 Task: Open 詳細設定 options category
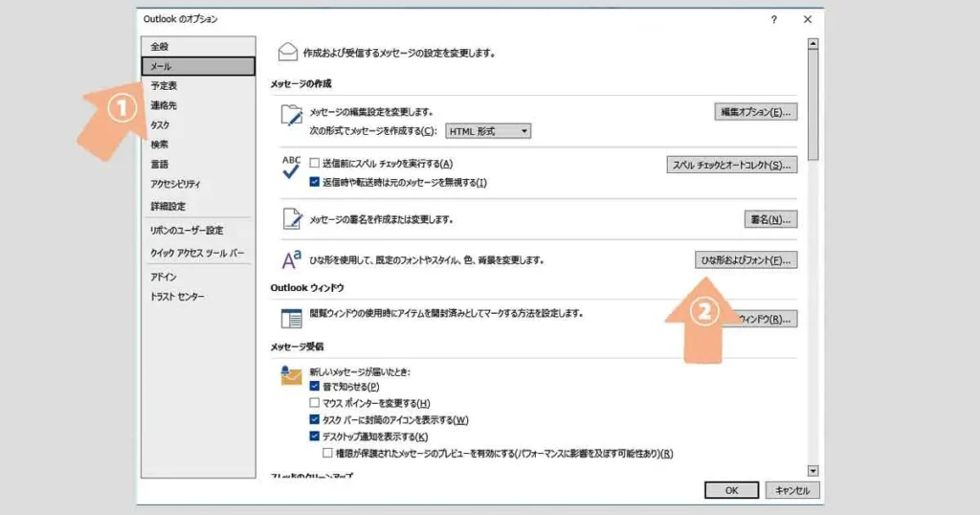(198, 206)
